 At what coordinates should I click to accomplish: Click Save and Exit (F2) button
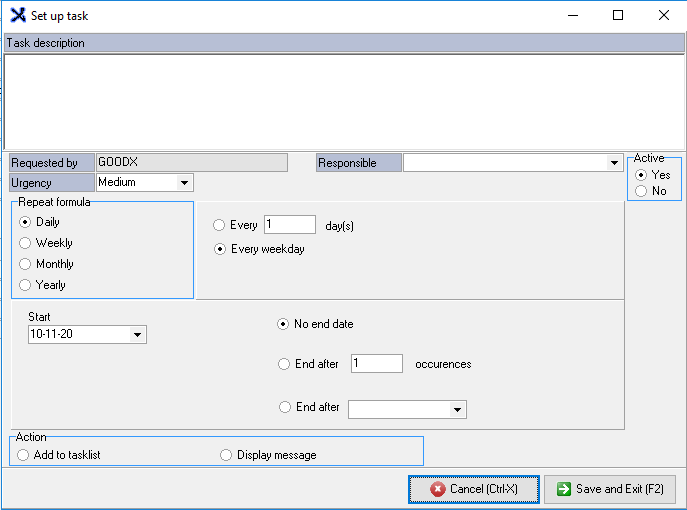tap(610, 489)
